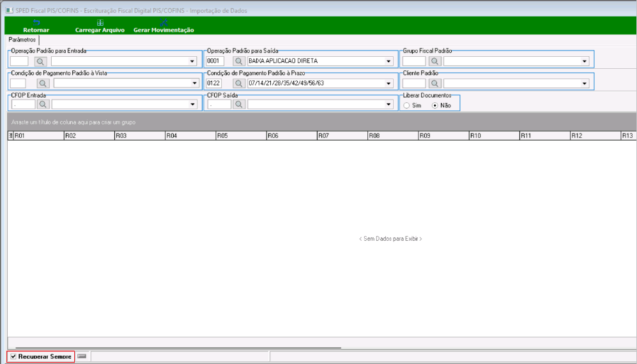The image size is (637, 364).
Task: Click the small icon next to Recuperar Sempre
Action: tap(82, 356)
